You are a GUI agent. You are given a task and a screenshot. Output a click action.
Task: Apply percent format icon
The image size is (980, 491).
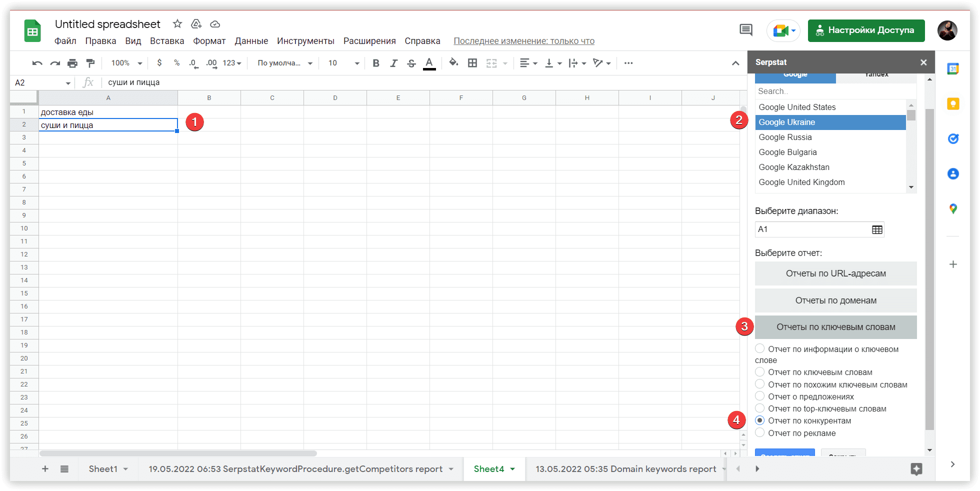pos(176,63)
